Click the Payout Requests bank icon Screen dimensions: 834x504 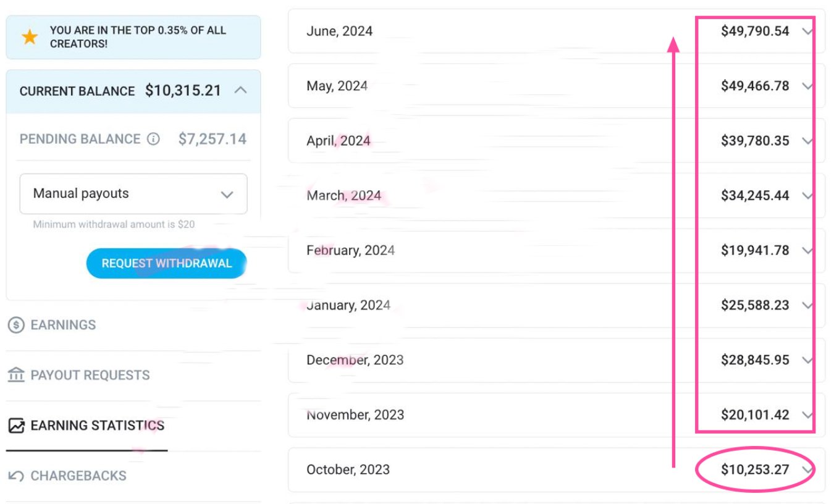click(16, 375)
